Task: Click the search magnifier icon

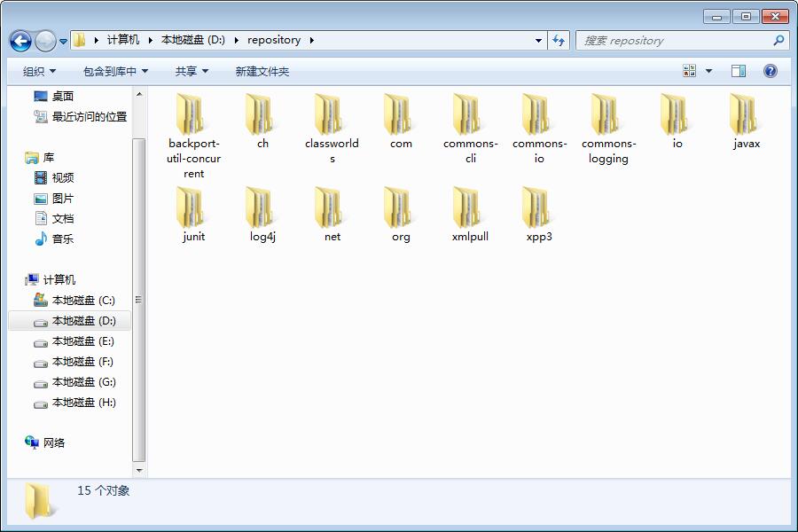Action: tap(778, 40)
